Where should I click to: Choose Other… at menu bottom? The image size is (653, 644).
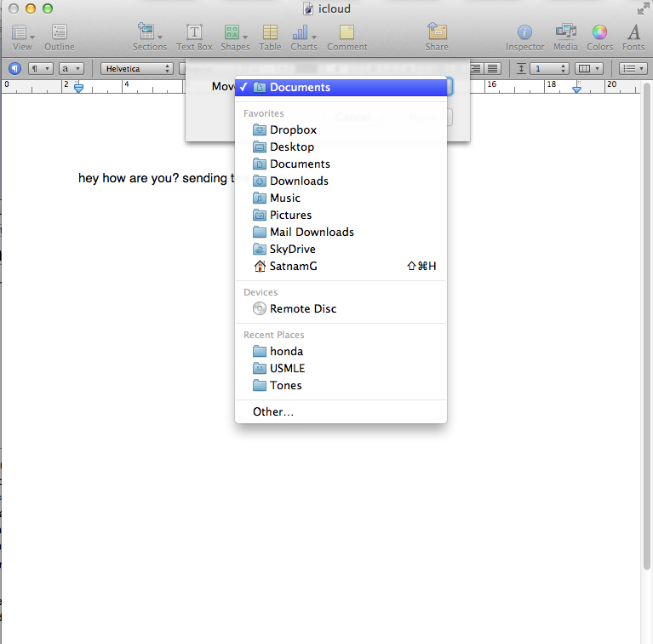[341, 412]
